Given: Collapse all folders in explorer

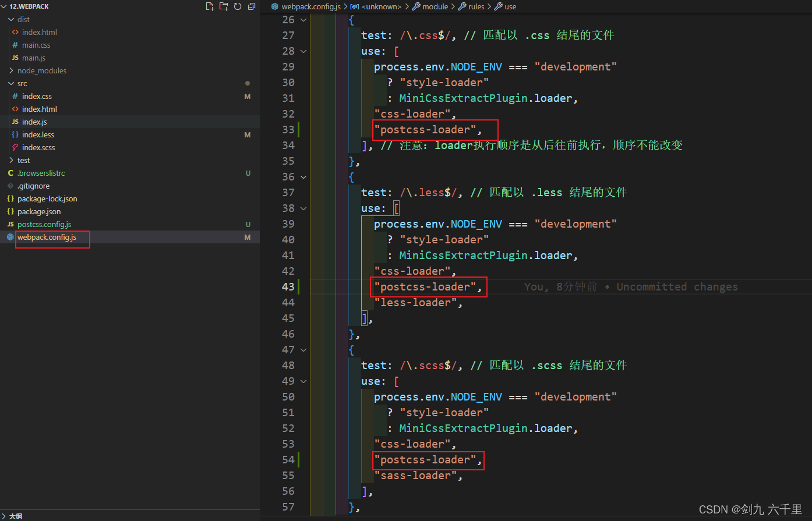Looking at the screenshot, I should pyautogui.click(x=252, y=6).
